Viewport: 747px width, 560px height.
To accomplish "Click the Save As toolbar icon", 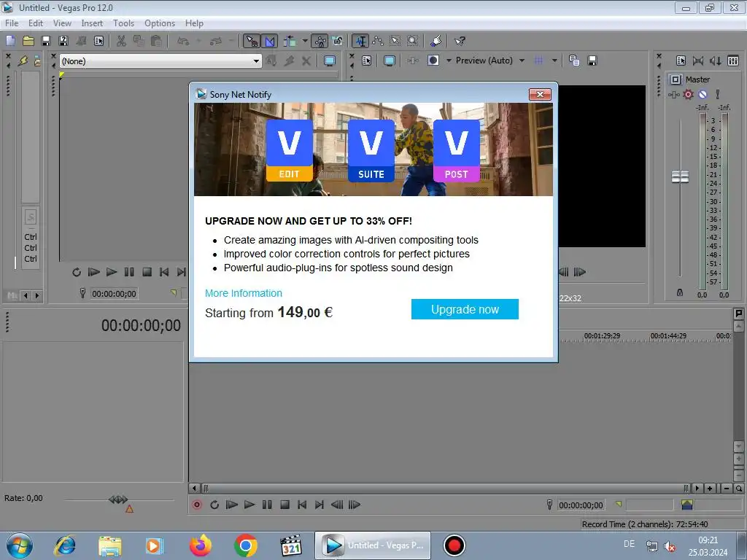I will coord(63,41).
